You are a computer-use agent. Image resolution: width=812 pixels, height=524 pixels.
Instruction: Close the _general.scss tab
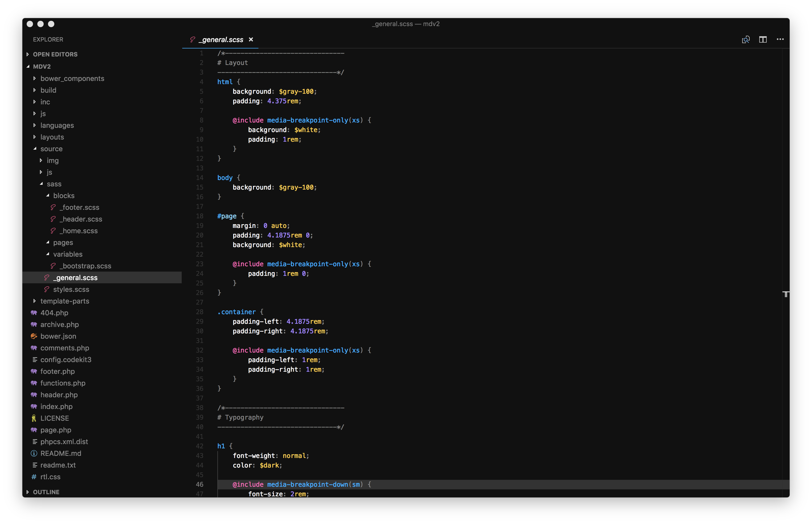click(x=251, y=39)
